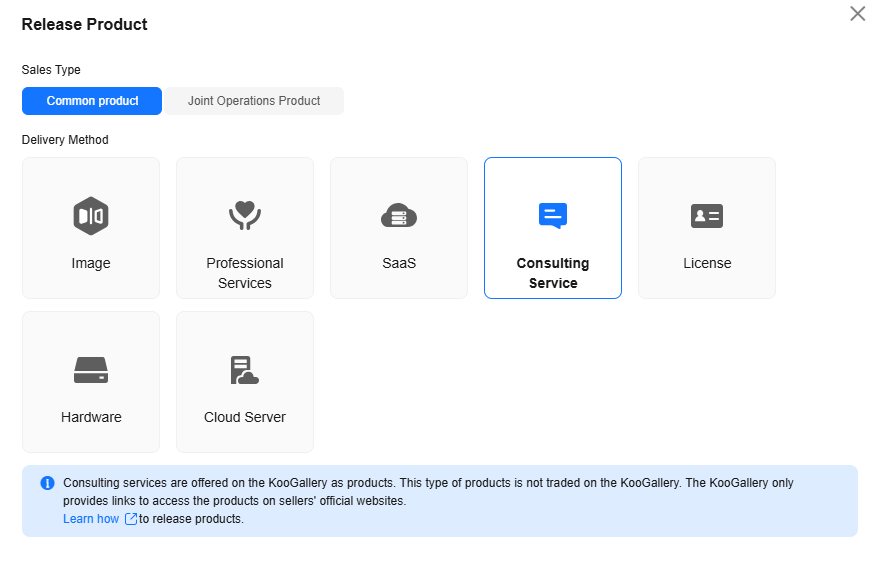
Task: Select the License ID card icon
Action: [x=707, y=216]
